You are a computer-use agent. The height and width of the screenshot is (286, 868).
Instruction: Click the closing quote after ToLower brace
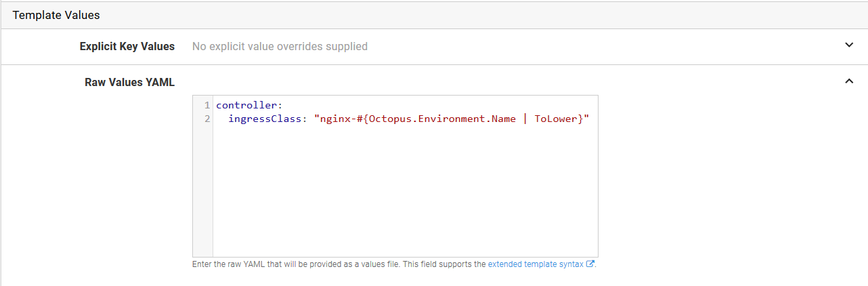[586, 119]
